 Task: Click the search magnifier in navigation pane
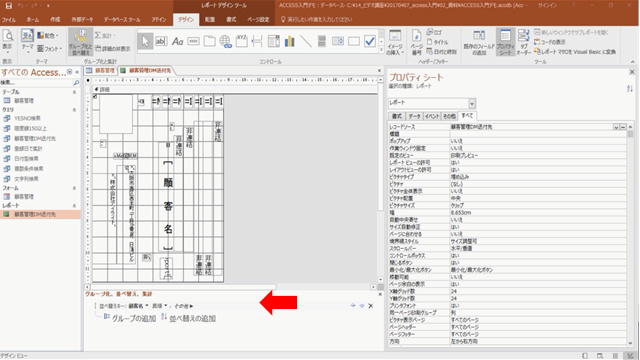pyautogui.click(x=76, y=82)
